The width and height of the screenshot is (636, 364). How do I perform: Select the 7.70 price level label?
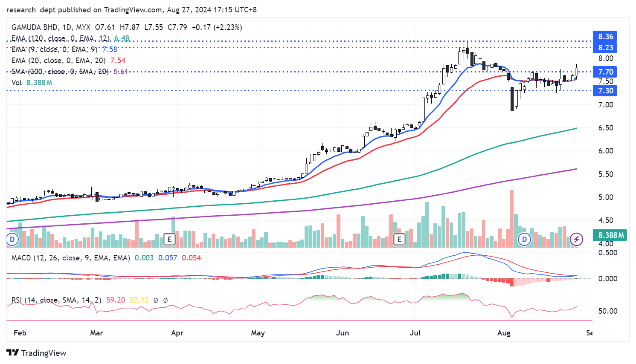click(x=605, y=72)
